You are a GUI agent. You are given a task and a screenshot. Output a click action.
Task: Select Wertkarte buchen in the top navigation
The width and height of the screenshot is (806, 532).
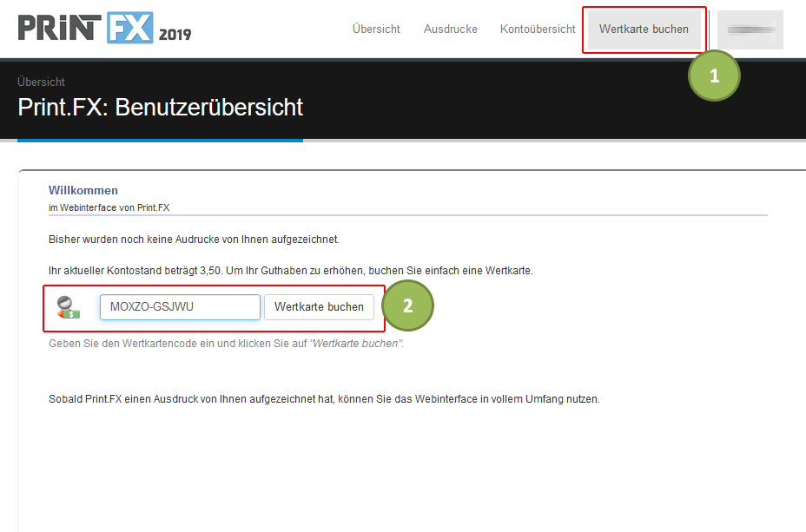tap(644, 30)
